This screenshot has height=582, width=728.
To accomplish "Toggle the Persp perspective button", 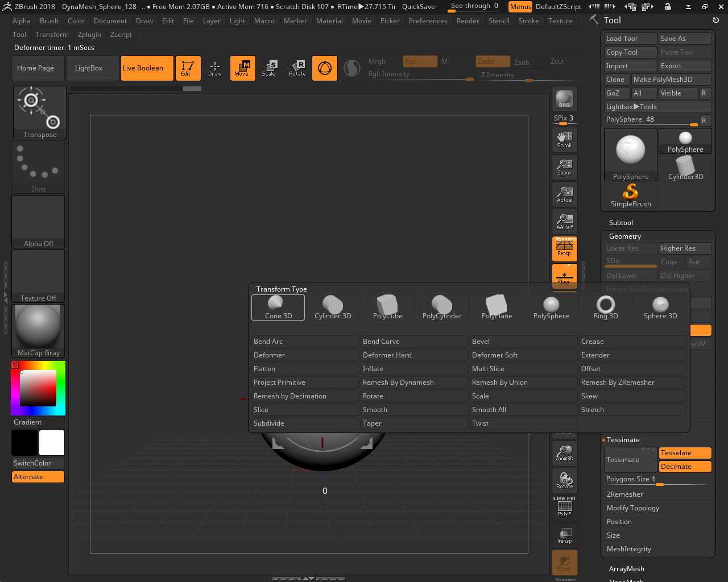I will point(564,249).
